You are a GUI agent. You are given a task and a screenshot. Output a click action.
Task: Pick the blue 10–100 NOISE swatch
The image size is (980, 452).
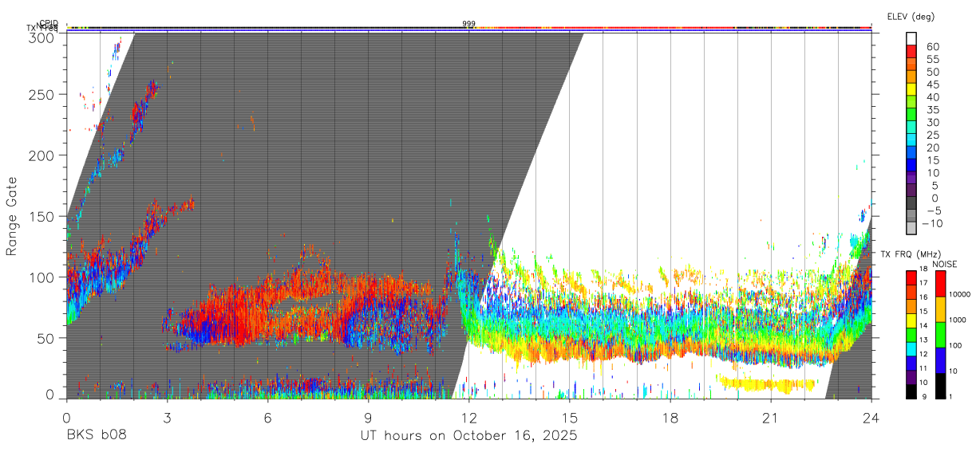[942, 360]
